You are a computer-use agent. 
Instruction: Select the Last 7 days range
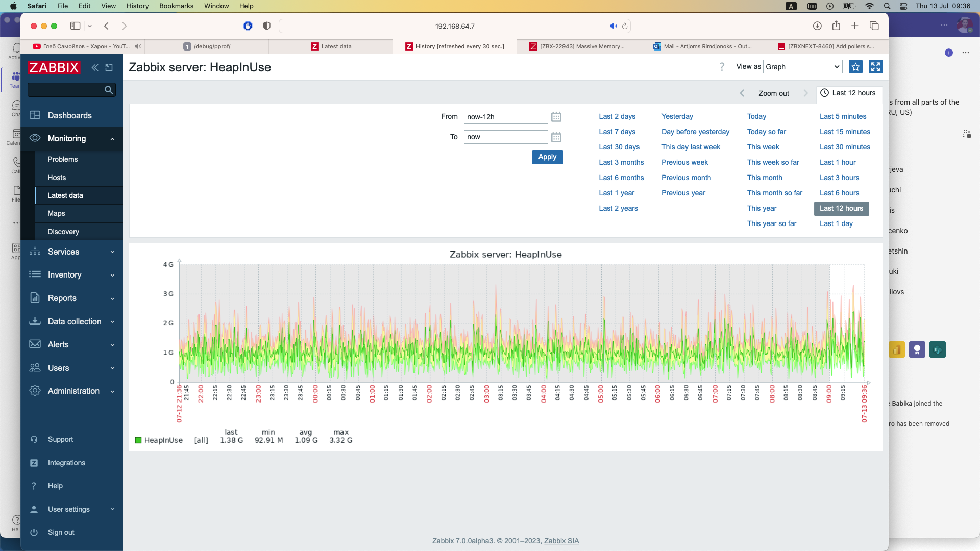[617, 132]
